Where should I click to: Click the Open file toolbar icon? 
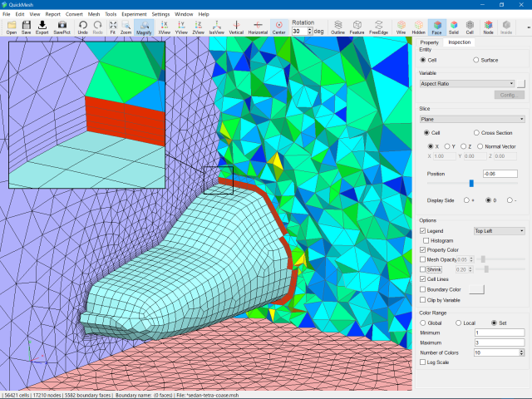12,27
